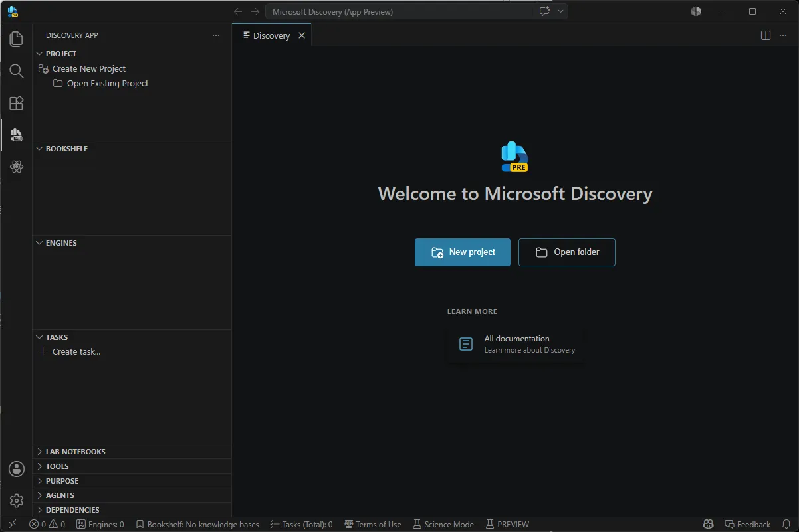799x532 pixels.
Task: Open the Explorer view in activity bar
Action: (x=16, y=39)
